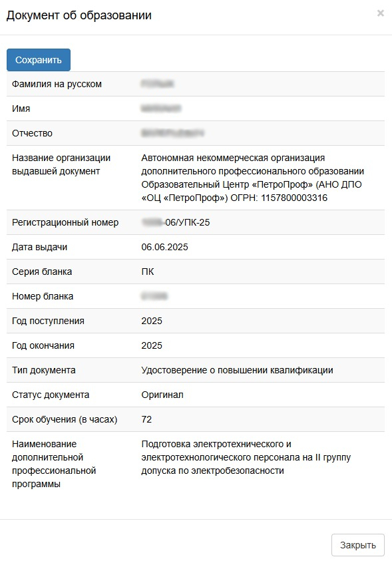Screen dimensions: 392x563
Task: Click the Сохранить button
Action: point(37,59)
